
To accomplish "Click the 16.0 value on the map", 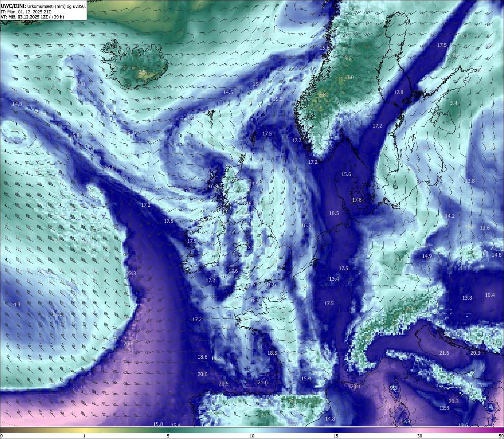I will pyautogui.click(x=109, y=167).
